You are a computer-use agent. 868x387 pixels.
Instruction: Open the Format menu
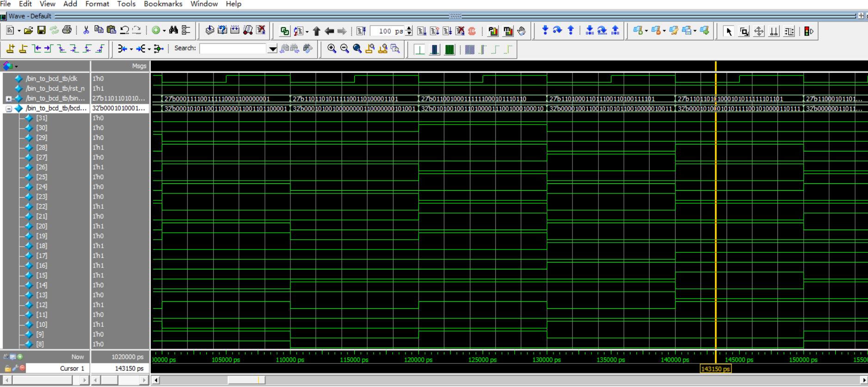point(97,4)
